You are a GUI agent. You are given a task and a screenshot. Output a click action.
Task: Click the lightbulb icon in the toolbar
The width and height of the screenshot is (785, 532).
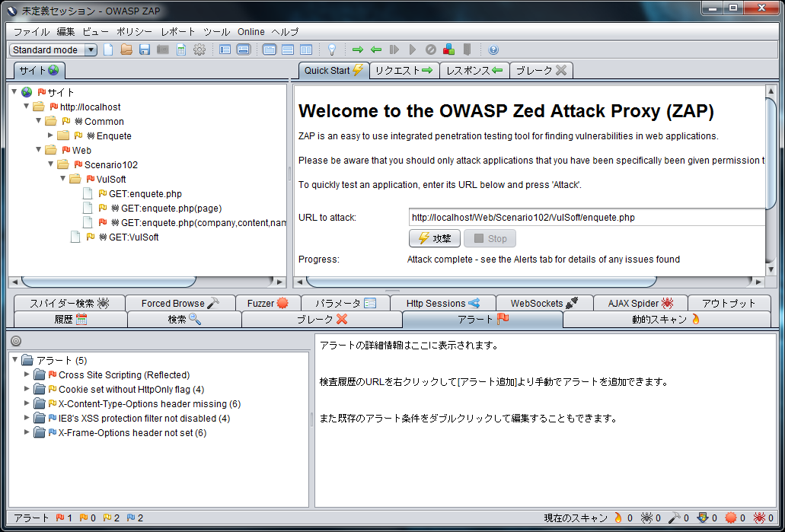(x=331, y=49)
